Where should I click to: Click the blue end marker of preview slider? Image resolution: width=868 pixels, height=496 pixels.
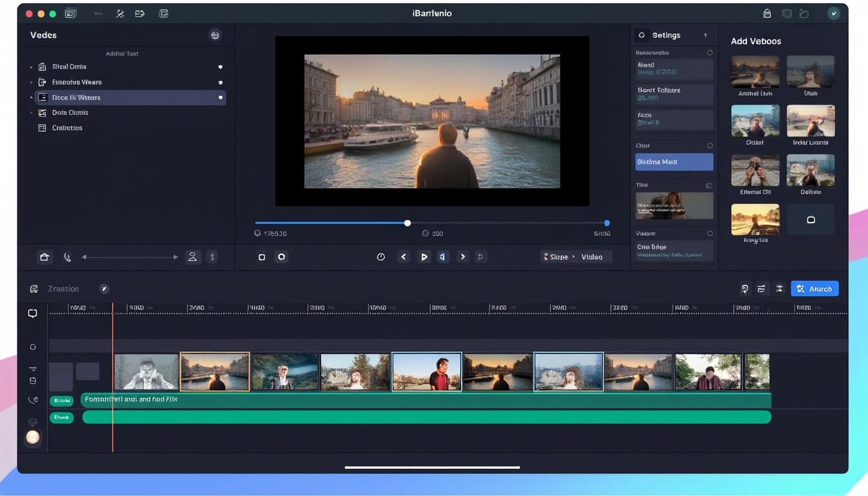(606, 223)
